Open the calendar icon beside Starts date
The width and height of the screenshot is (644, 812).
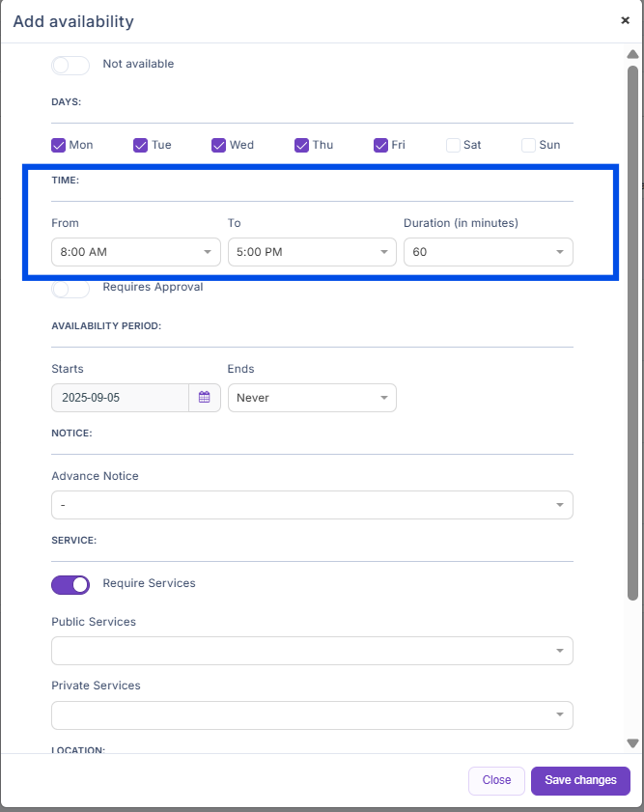205,398
